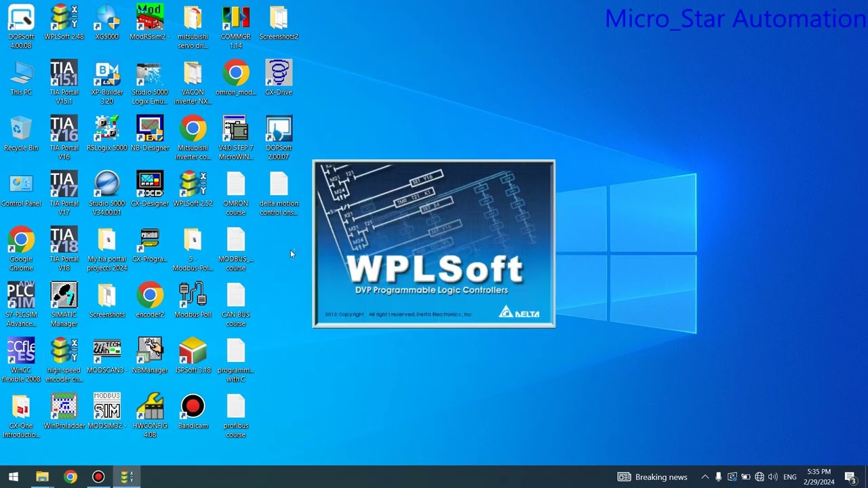Open the Control Panel desktop icon

coord(21,188)
